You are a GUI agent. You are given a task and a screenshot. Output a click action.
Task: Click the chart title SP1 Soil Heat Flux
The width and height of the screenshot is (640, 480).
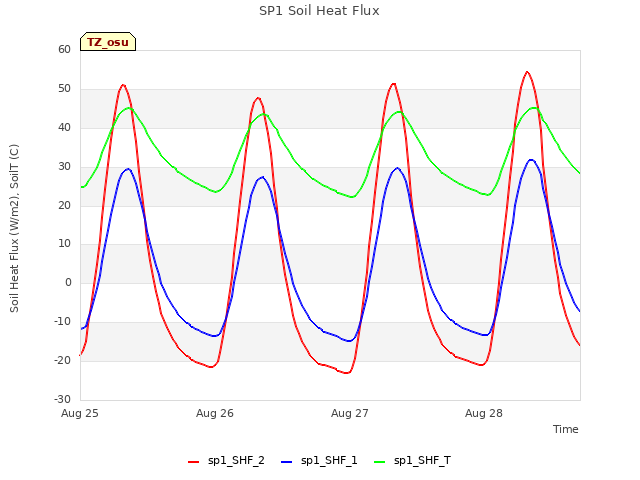tap(319, 11)
